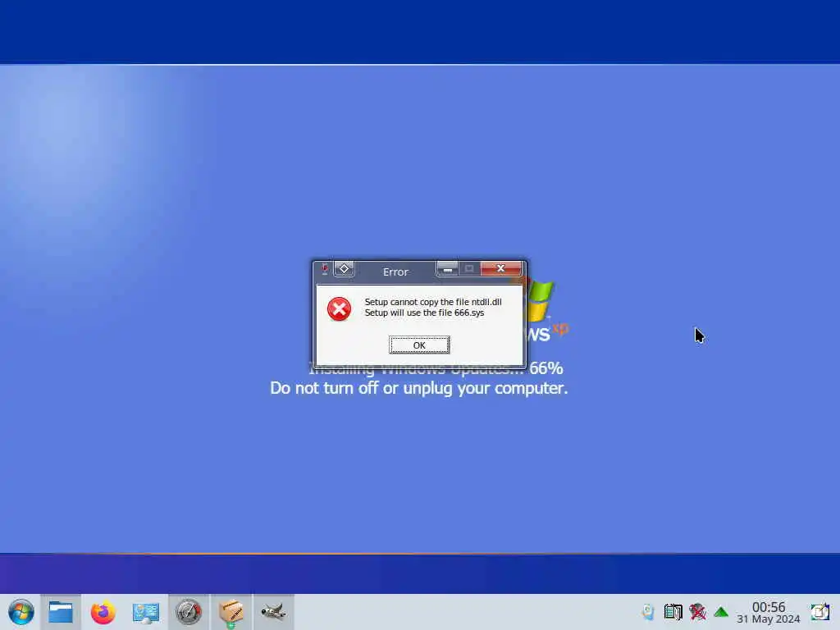Open the gauge-dial app in the taskbar

coord(188,612)
